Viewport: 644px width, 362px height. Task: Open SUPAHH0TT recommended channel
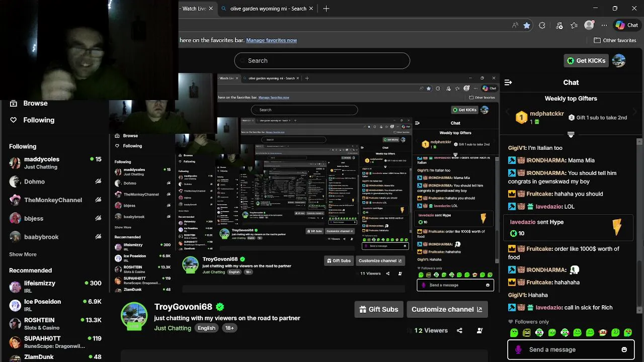click(55, 342)
